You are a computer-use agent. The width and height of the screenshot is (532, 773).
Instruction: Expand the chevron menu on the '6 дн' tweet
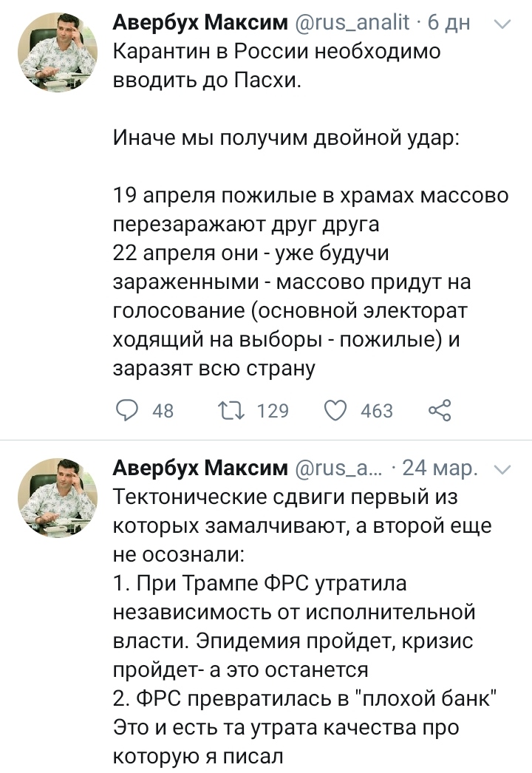pos(502,24)
